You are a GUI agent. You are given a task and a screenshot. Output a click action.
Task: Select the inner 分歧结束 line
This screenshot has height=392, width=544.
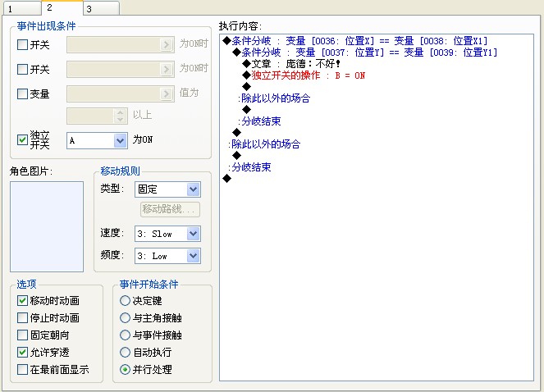tap(259, 121)
